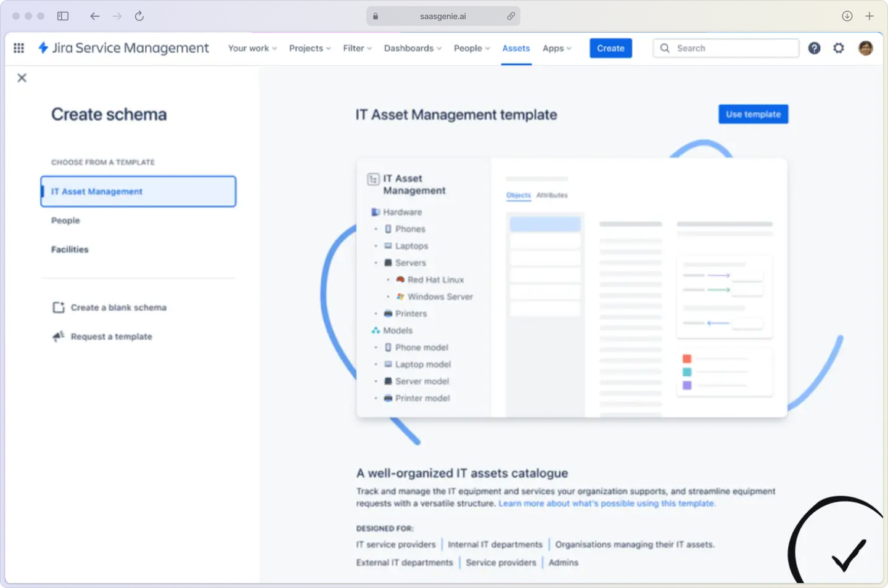Click the purple color square in preview
The width and height of the screenshot is (888, 588).
(x=687, y=386)
